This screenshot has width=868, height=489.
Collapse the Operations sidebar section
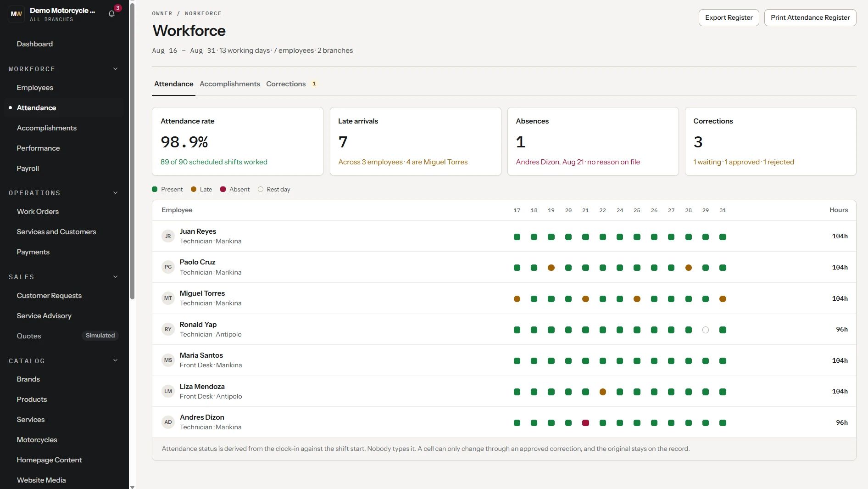click(x=115, y=193)
